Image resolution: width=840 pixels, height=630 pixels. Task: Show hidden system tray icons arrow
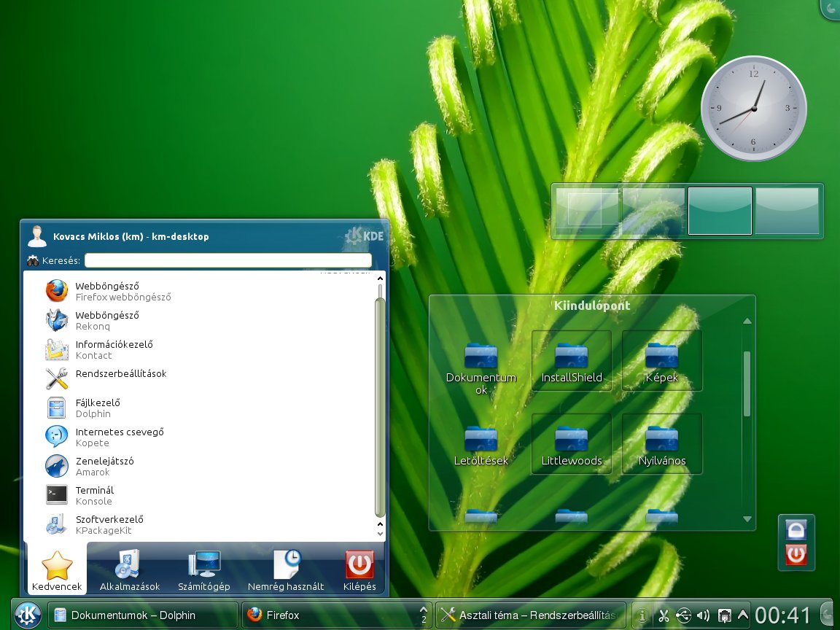click(742, 615)
